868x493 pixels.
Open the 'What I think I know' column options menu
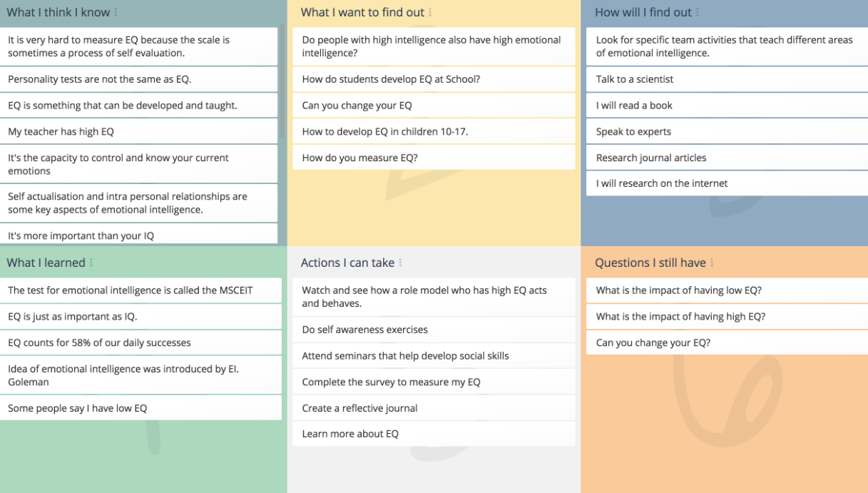click(116, 12)
